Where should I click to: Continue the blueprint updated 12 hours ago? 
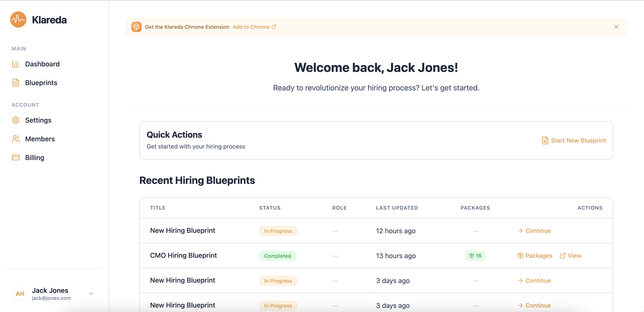point(534,231)
